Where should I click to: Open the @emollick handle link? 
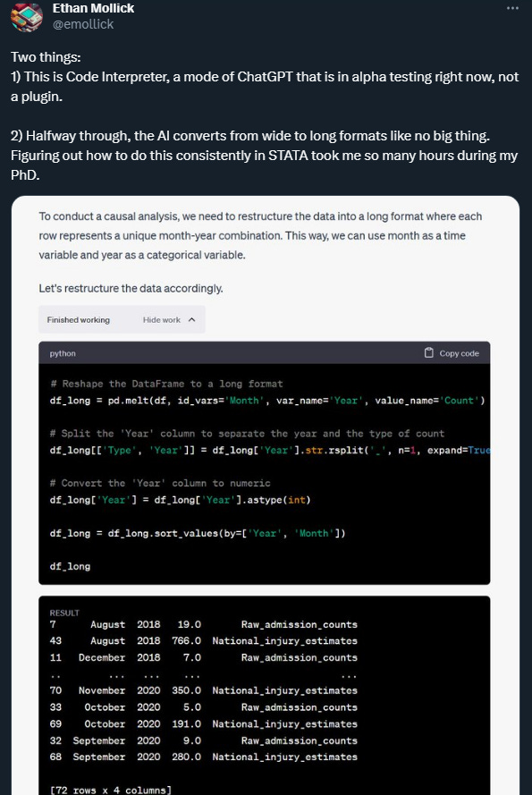[x=83, y=24]
